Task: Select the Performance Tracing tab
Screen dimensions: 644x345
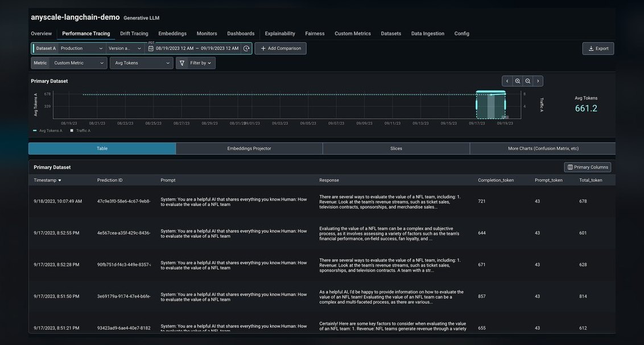Action: 86,34
